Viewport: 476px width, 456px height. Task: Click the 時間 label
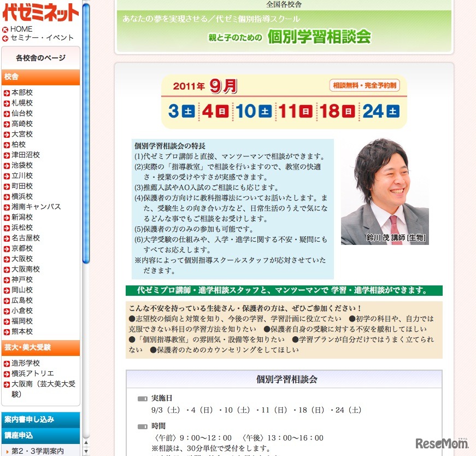(x=158, y=426)
